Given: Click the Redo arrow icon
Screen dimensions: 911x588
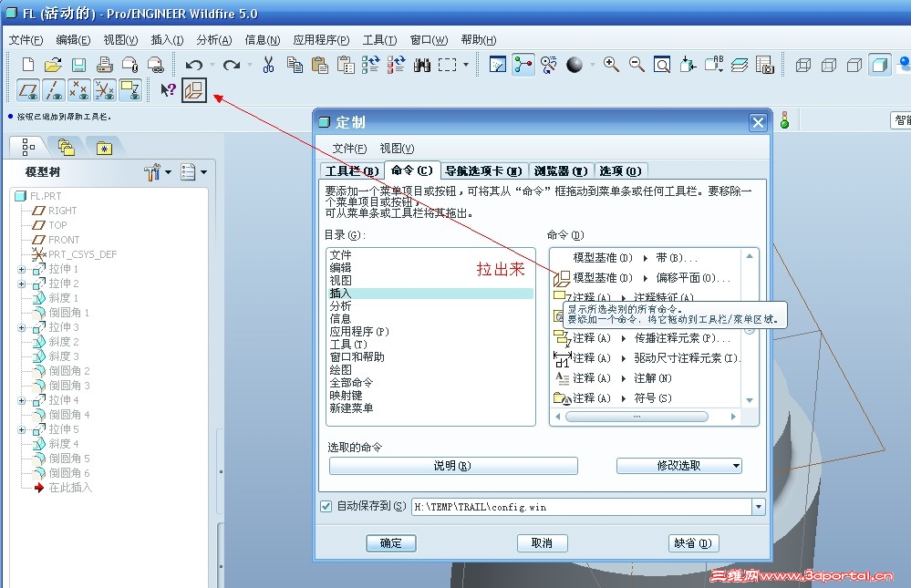Looking at the screenshot, I should pos(232,65).
